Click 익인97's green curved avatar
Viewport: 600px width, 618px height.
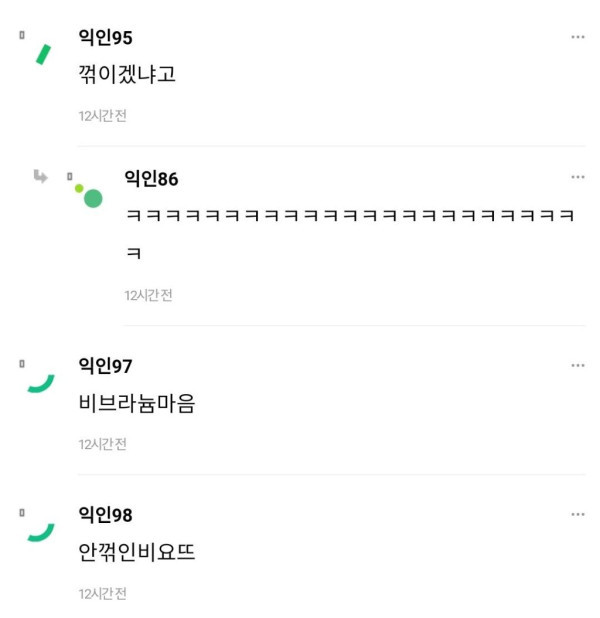(x=41, y=383)
